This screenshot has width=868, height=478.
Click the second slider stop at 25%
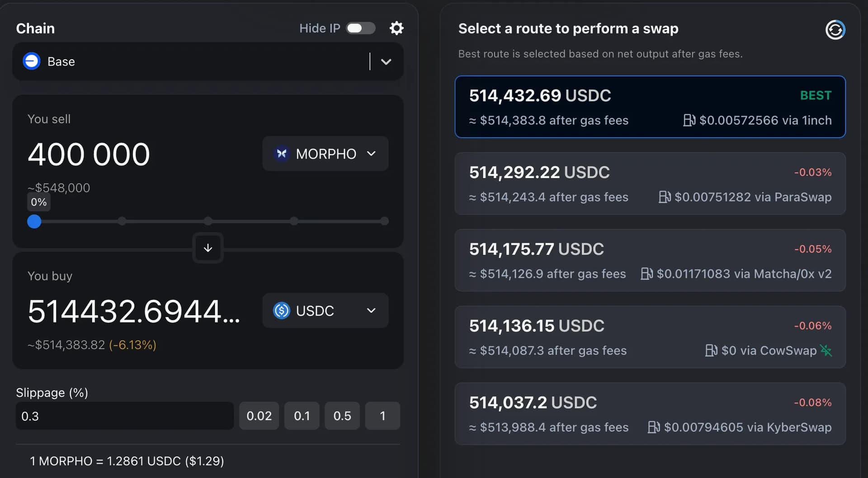click(x=122, y=221)
